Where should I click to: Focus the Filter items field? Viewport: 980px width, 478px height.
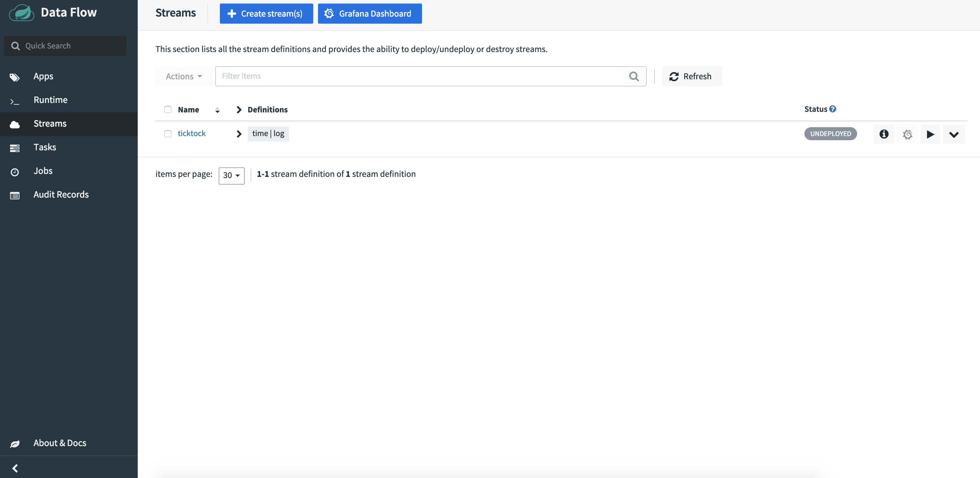(x=430, y=76)
